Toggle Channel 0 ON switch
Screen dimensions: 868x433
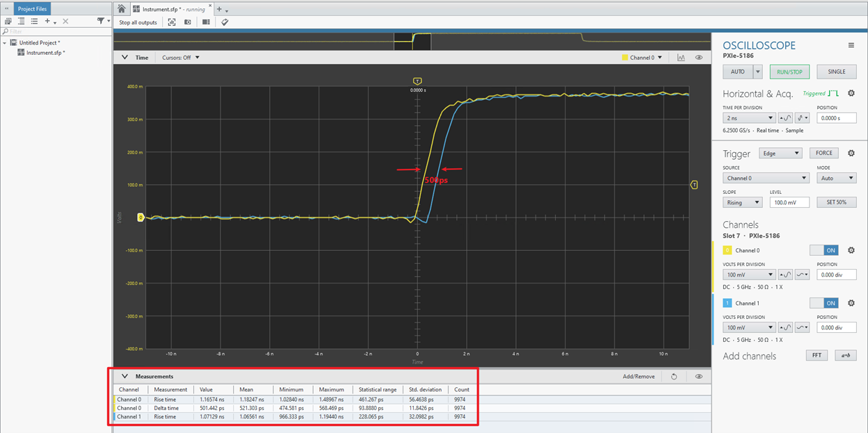coord(824,250)
